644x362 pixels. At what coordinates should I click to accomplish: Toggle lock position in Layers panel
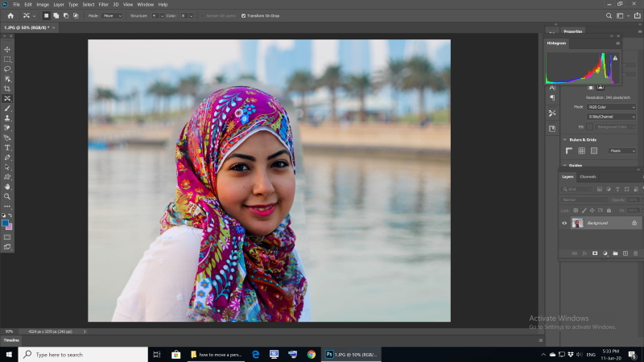click(592, 211)
